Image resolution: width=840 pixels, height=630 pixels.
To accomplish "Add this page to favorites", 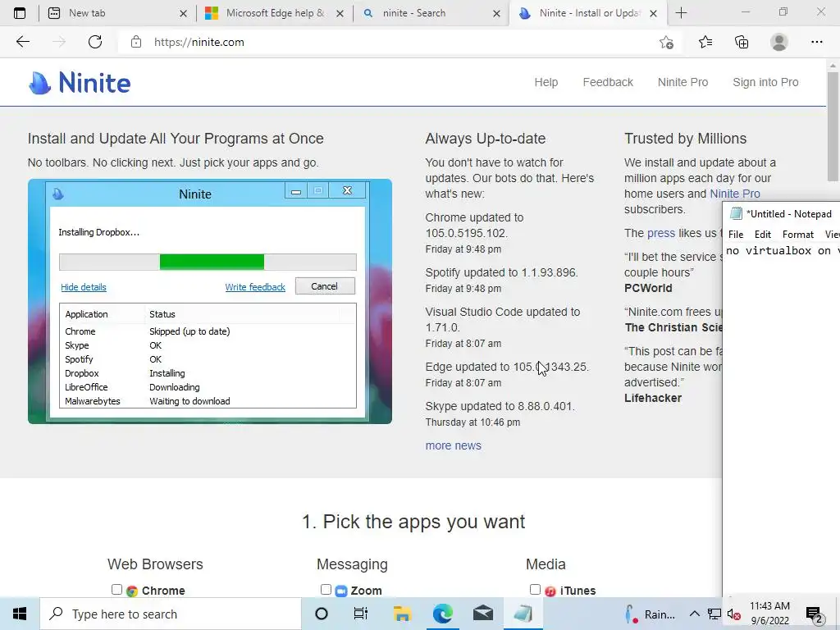I will coord(666,42).
